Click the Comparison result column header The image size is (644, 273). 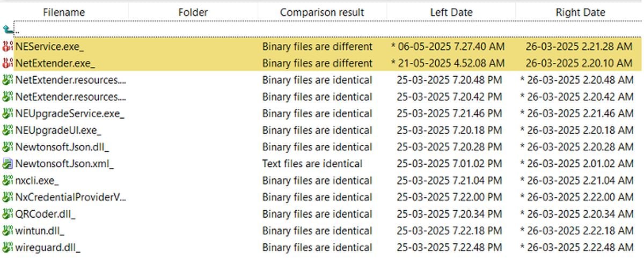[322, 12]
